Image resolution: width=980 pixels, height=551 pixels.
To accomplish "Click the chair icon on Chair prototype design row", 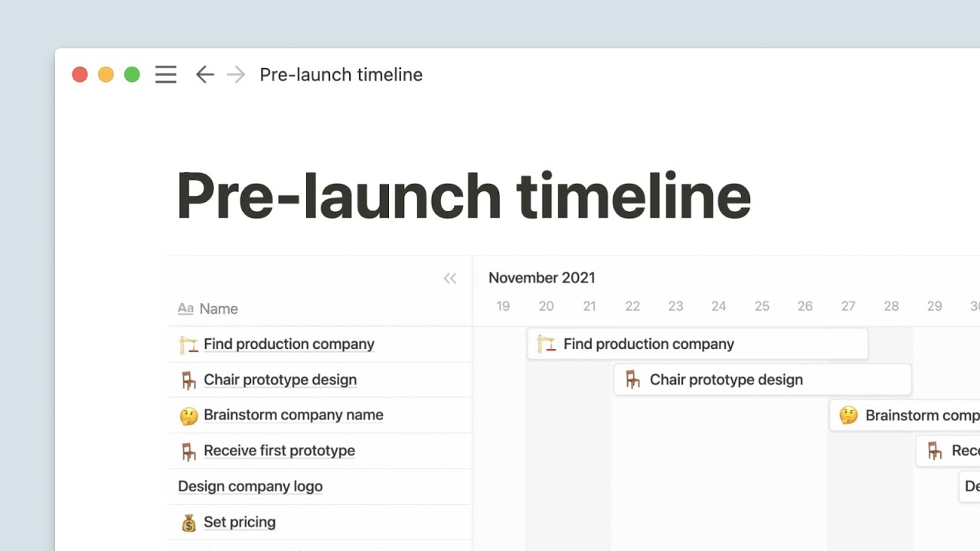I will point(188,380).
